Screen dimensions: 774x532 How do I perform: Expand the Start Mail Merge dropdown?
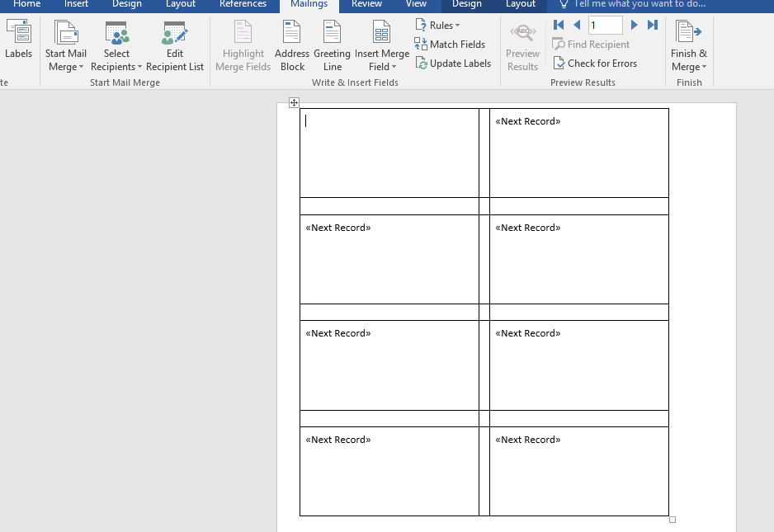click(66, 46)
